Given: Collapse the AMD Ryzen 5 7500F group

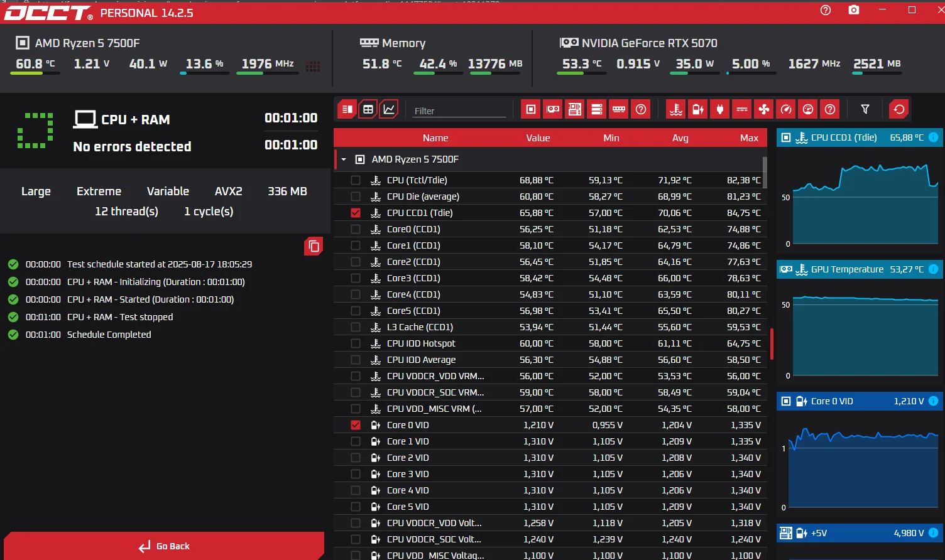Looking at the screenshot, I should point(344,159).
